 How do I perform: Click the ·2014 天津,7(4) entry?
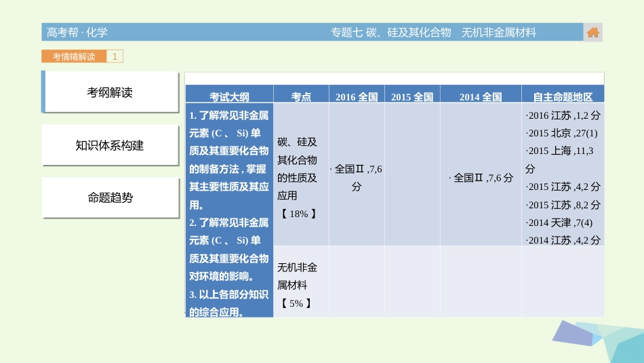coord(559,223)
